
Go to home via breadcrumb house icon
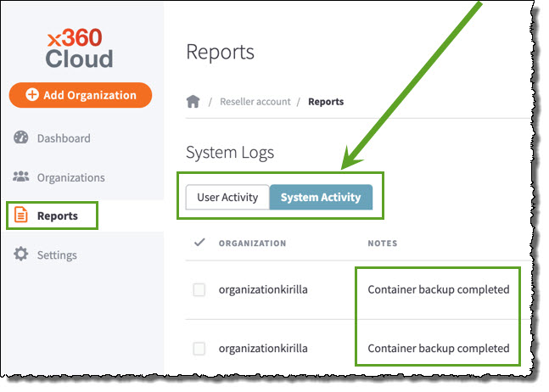point(193,102)
